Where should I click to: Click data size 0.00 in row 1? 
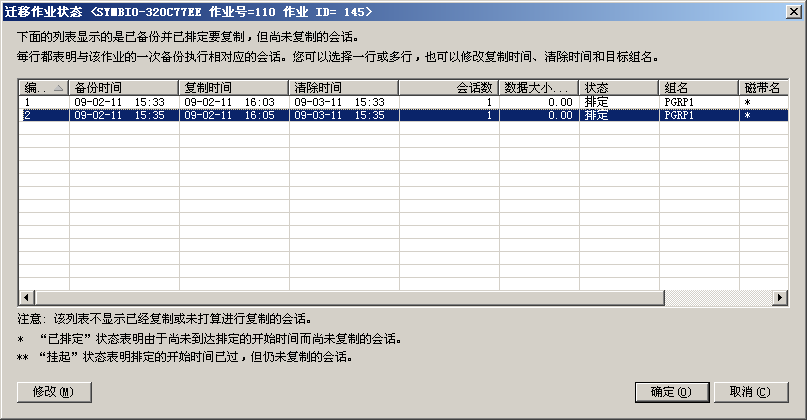(560, 102)
